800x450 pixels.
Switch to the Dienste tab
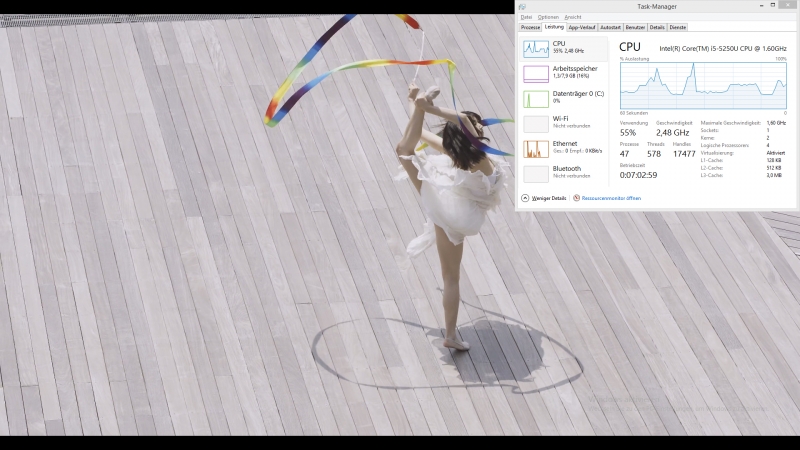(678, 28)
